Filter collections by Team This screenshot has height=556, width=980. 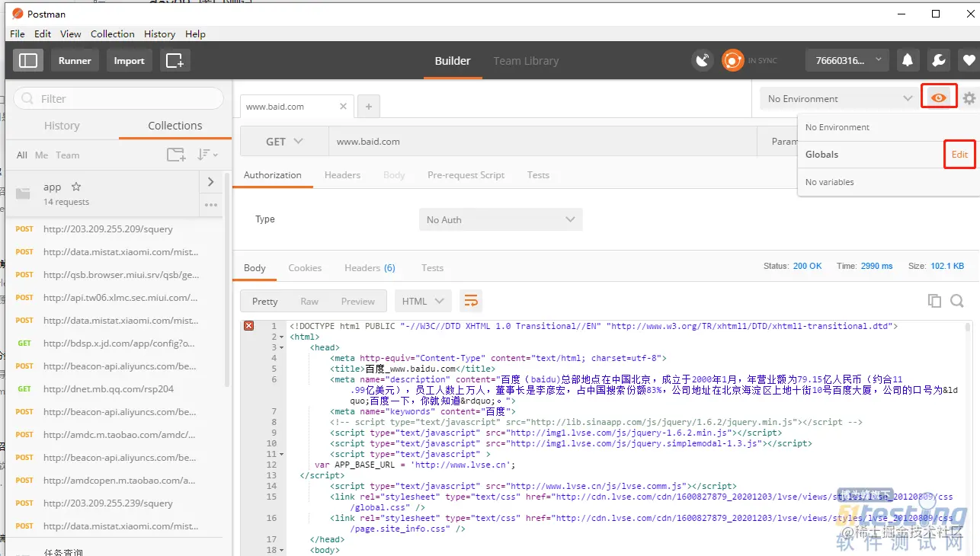tap(67, 155)
